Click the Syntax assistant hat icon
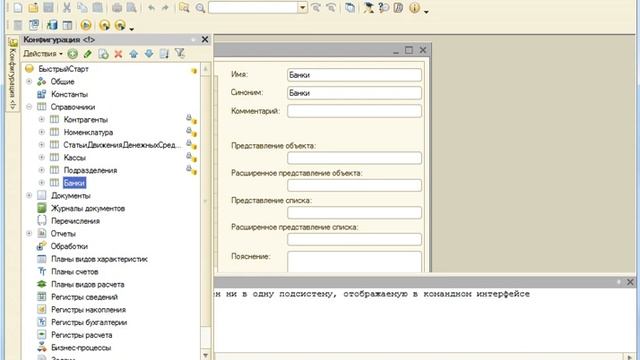The image size is (640, 360). [369, 7]
